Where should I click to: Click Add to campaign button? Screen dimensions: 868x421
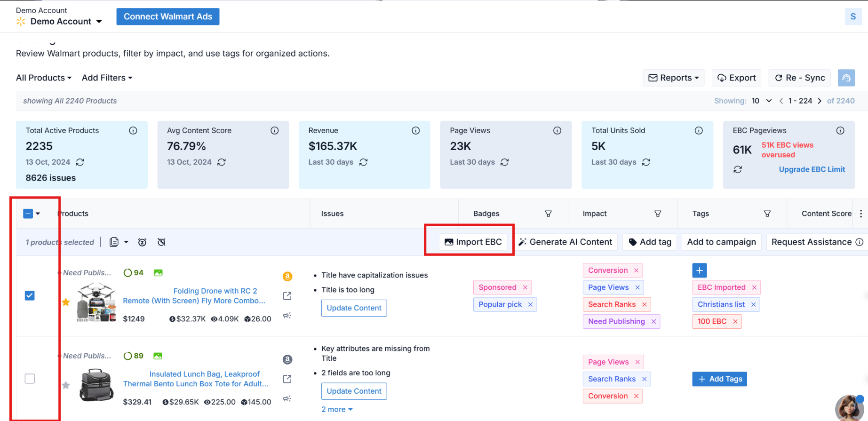(721, 242)
